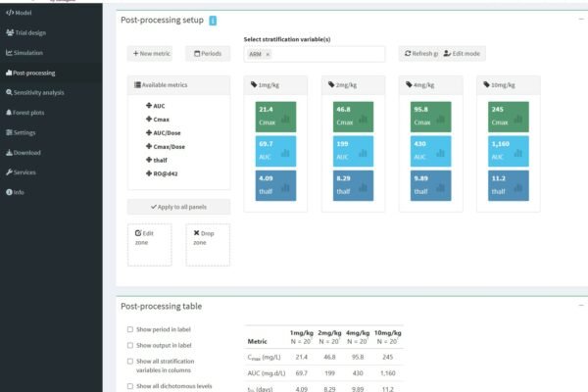Screen dimensions: 588x392
Task: Check Show all stratification variables in columns
Action: (131, 361)
